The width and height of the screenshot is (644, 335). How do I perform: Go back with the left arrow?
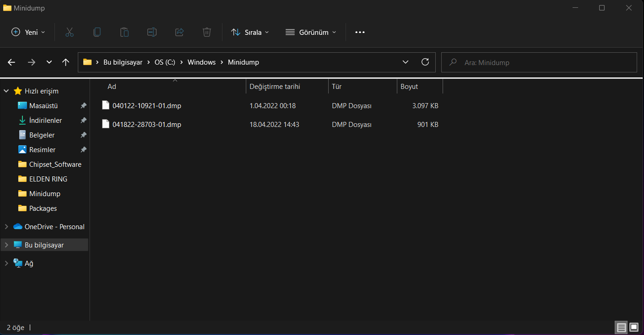click(11, 62)
